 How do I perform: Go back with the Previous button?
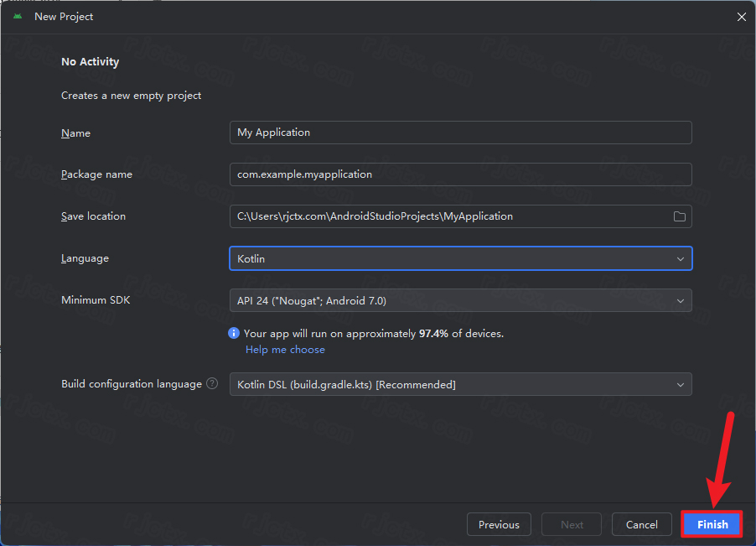(499, 524)
